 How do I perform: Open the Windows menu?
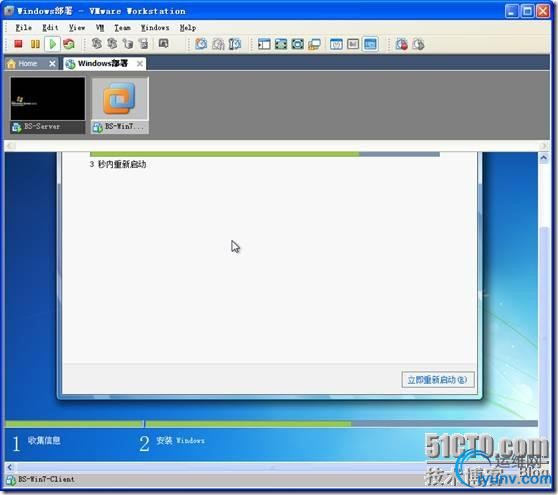tap(155, 27)
